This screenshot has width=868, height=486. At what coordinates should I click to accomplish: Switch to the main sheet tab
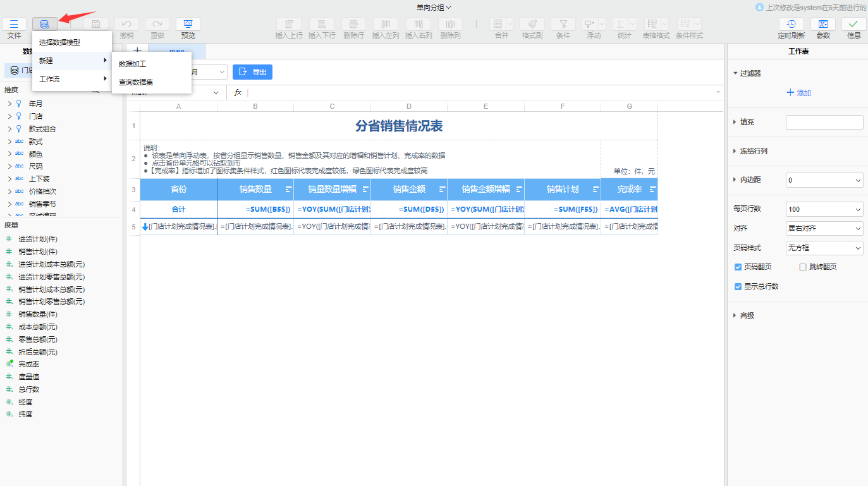click(x=176, y=51)
